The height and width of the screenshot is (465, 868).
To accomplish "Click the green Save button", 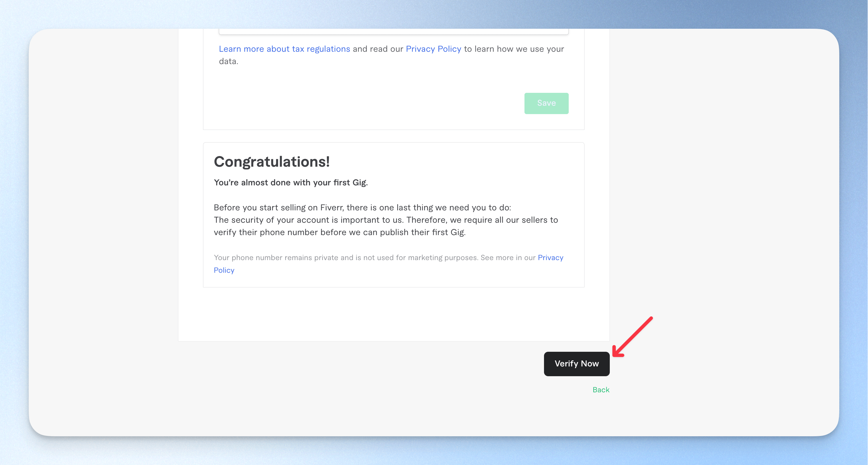I will [x=546, y=103].
